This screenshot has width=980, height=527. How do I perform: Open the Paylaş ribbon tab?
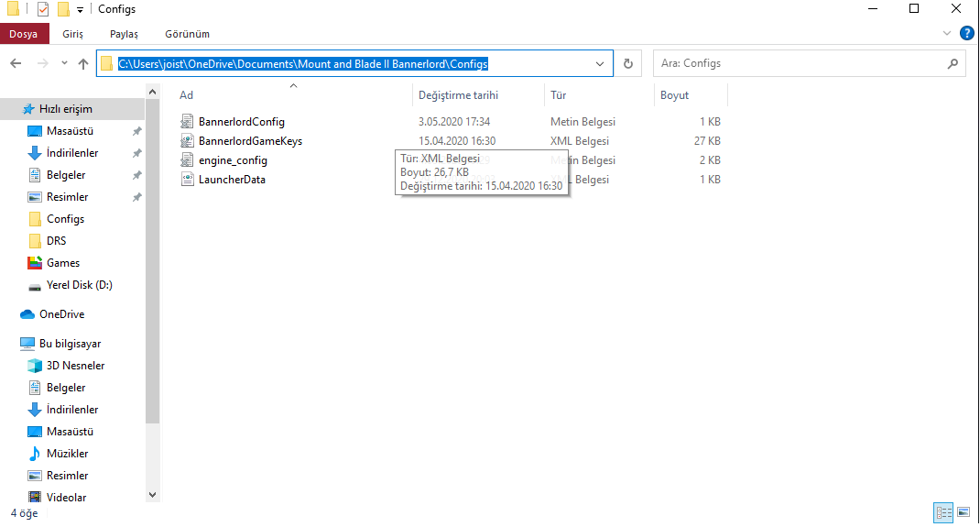[124, 34]
